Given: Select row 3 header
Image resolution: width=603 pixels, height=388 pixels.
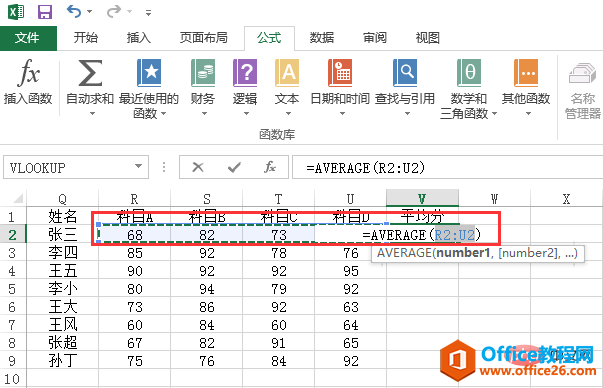Looking at the screenshot, I should tap(12, 253).
